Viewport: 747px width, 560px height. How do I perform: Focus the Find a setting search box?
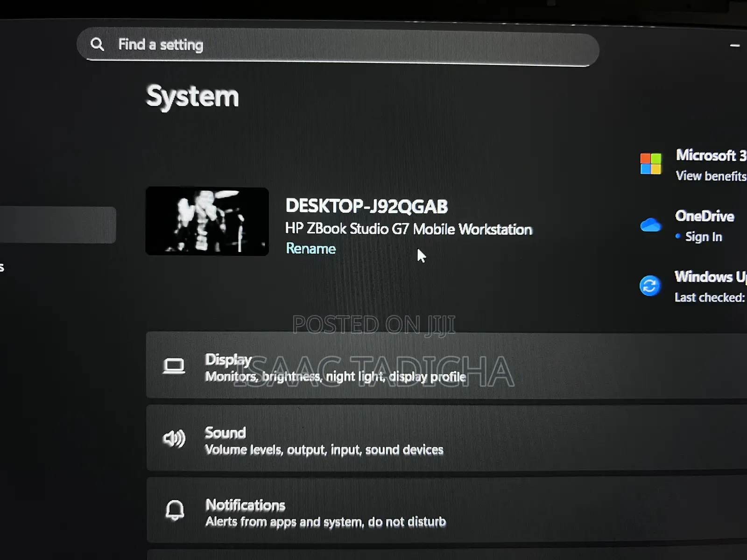(338, 47)
